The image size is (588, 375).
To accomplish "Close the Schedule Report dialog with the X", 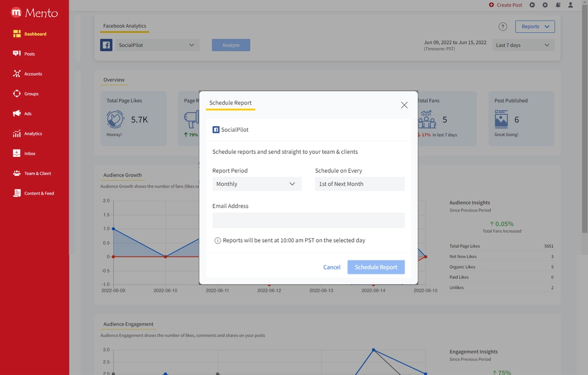I will pyautogui.click(x=404, y=105).
